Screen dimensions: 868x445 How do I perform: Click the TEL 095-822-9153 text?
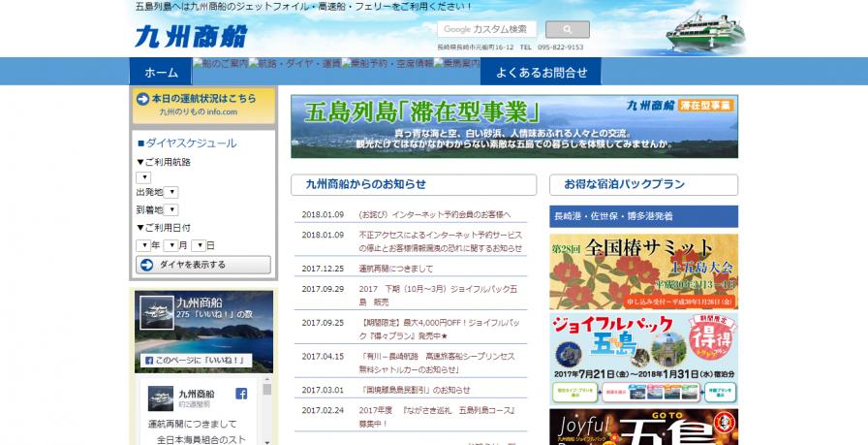point(551,48)
